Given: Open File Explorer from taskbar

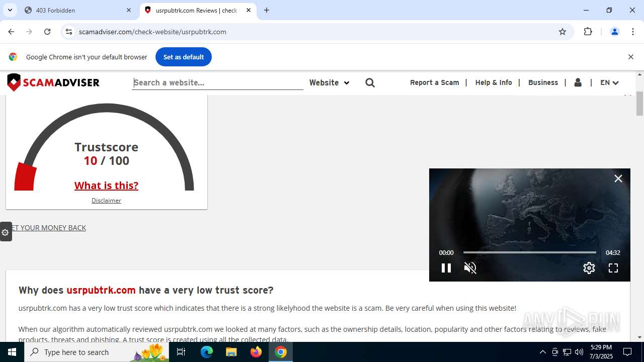Looking at the screenshot, I should tap(231, 352).
